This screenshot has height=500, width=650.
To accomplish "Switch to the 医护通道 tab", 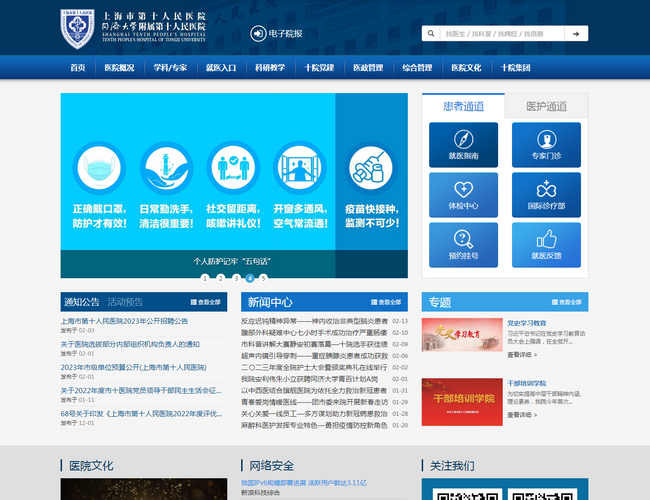I will pos(546,106).
